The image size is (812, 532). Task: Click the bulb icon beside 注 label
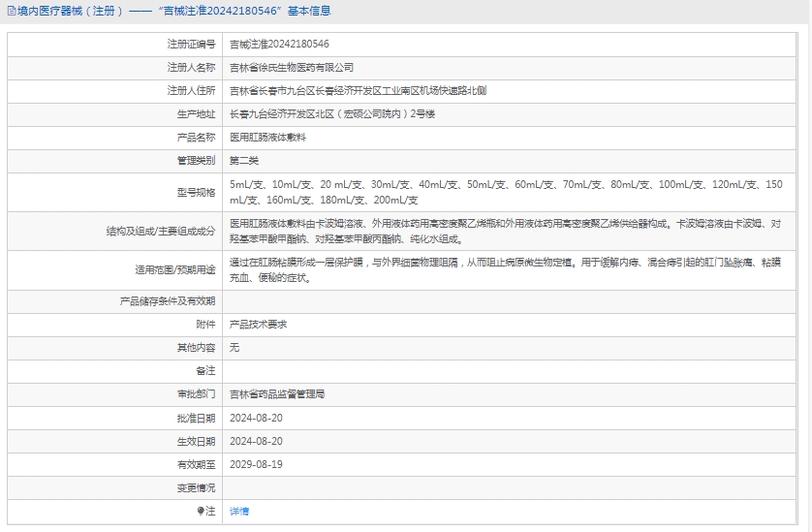coord(201,511)
